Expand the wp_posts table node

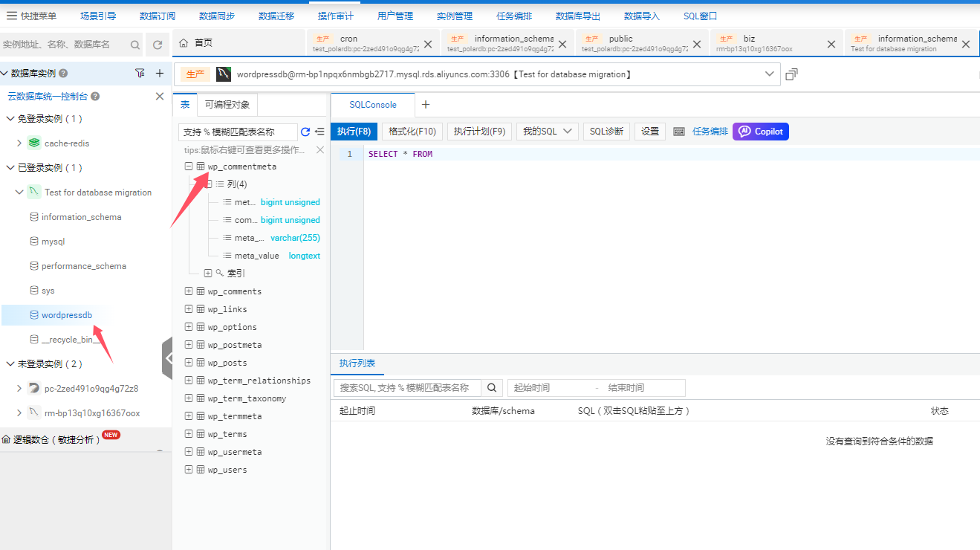(x=189, y=363)
